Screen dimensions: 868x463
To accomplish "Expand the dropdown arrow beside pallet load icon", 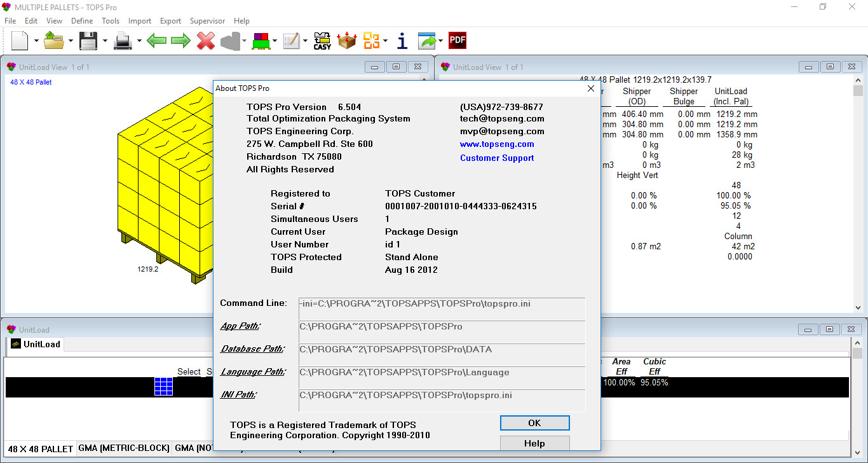I will [275, 41].
